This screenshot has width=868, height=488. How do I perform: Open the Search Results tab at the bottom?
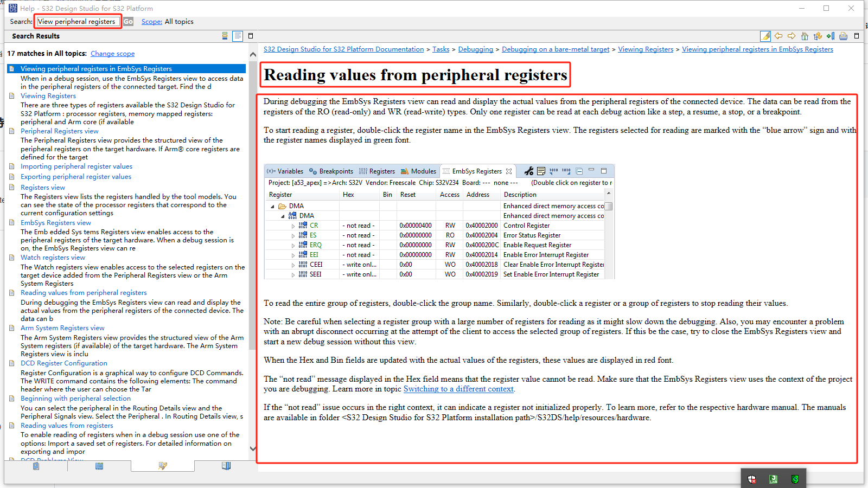[x=163, y=466]
